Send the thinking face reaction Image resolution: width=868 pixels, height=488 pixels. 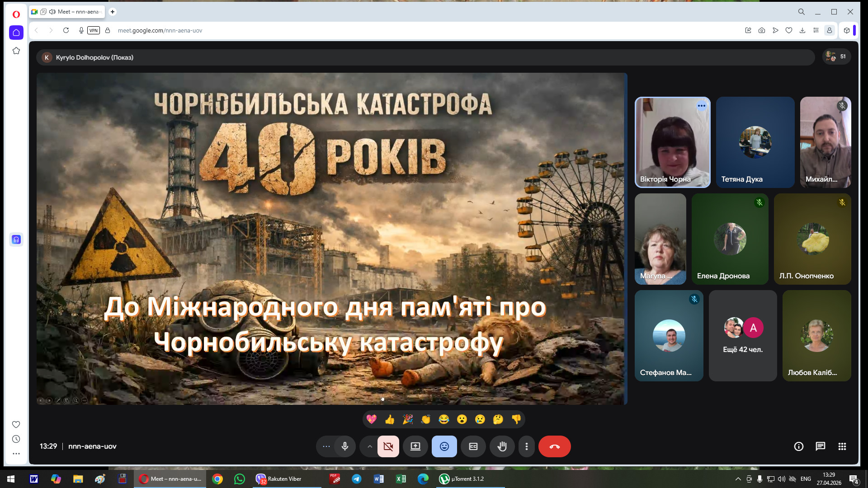tap(498, 419)
